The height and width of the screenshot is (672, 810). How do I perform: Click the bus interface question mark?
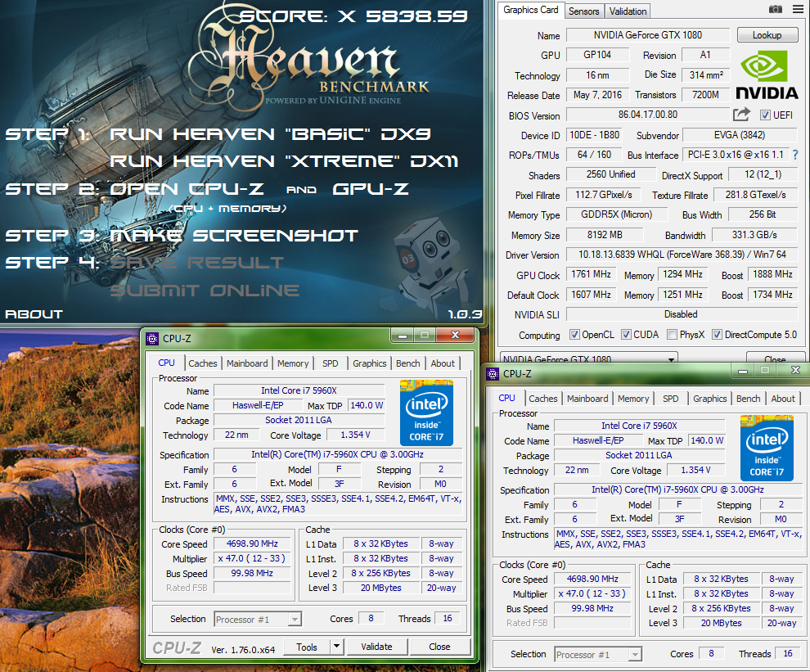(x=795, y=155)
